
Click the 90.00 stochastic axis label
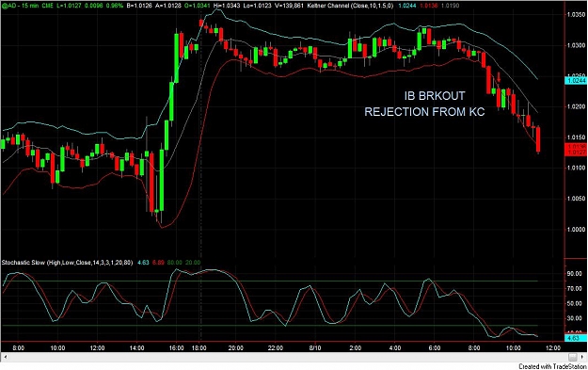(574, 274)
